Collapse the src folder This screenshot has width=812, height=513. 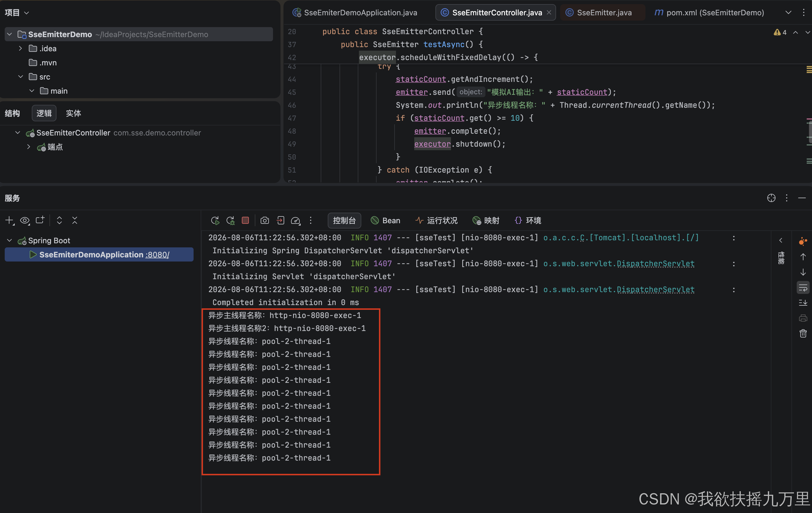point(21,77)
